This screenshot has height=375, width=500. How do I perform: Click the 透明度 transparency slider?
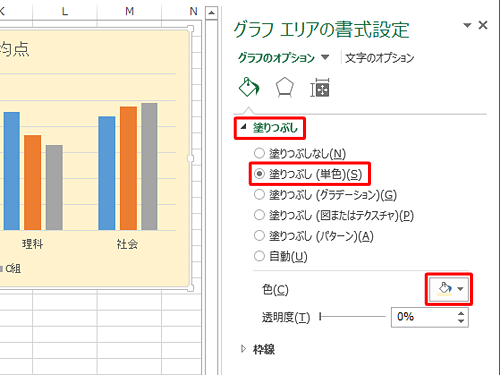(x=352, y=316)
